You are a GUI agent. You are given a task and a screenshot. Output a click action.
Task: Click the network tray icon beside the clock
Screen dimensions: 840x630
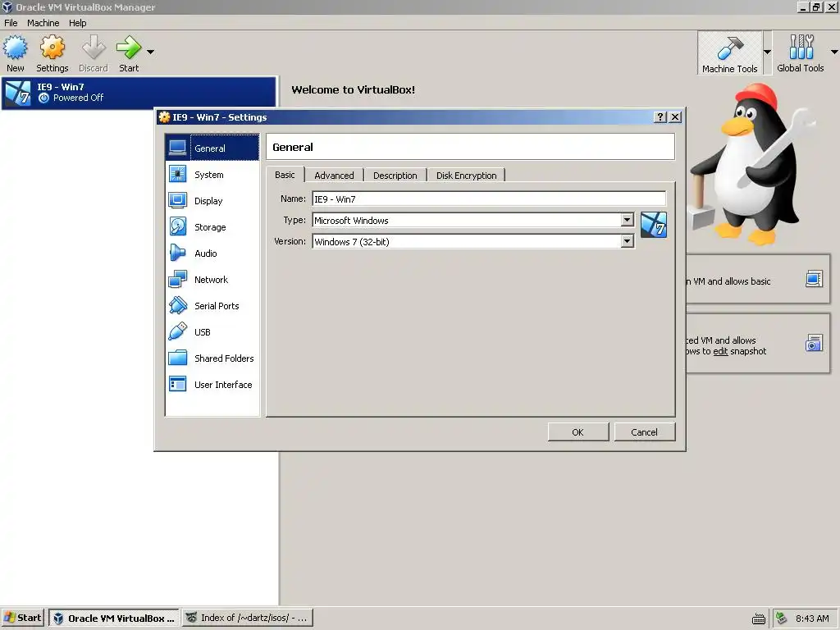782,619
